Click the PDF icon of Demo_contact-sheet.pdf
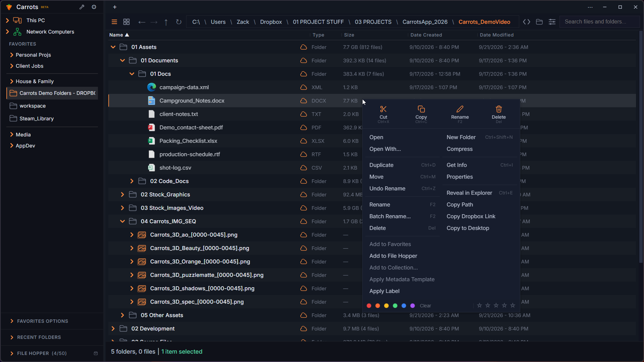 click(151, 127)
